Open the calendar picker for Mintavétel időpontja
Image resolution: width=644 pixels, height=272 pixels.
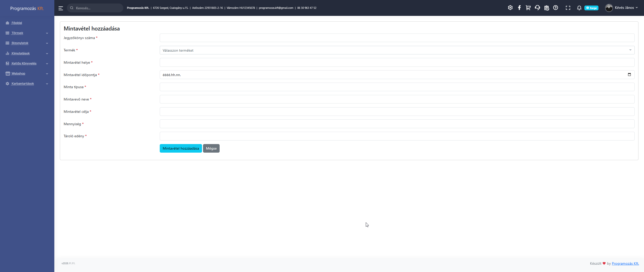point(629,75)
